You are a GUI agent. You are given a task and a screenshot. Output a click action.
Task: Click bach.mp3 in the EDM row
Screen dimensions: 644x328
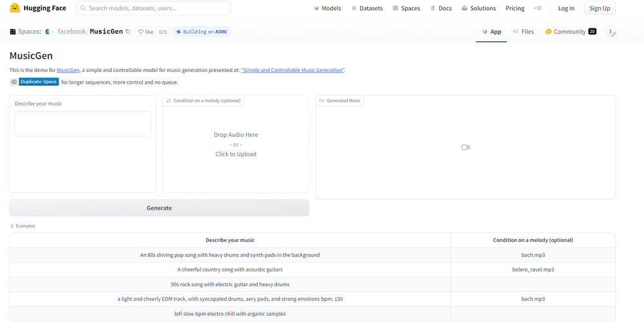click(x=533, y=299)
